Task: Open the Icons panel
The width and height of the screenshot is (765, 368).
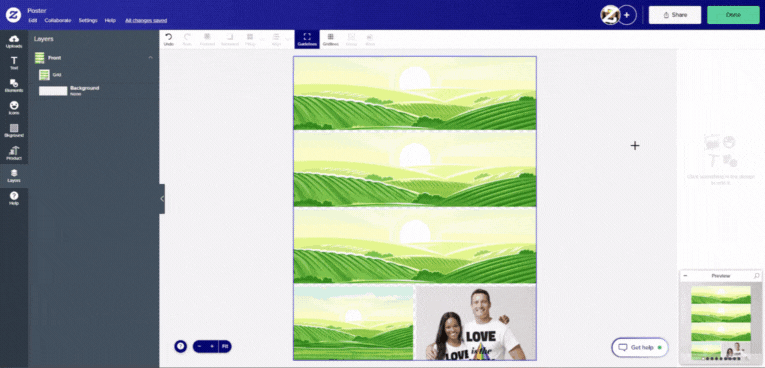Action: 14,108
